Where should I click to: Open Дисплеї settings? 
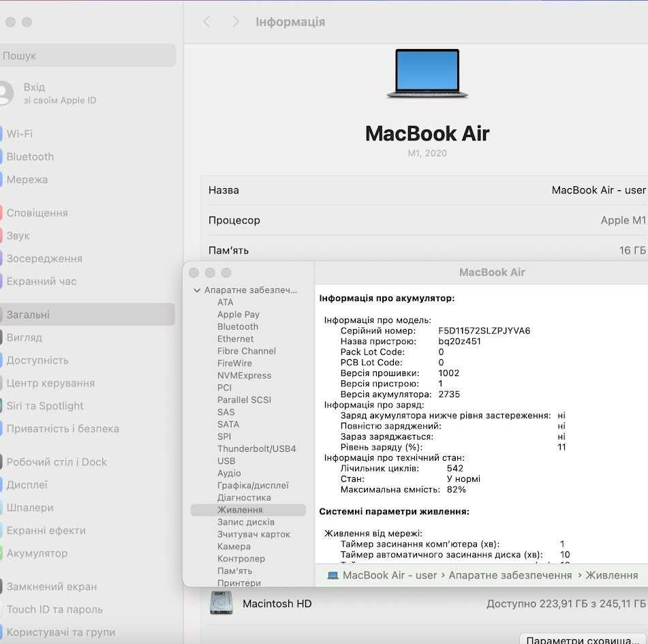[x=27, y=485]
